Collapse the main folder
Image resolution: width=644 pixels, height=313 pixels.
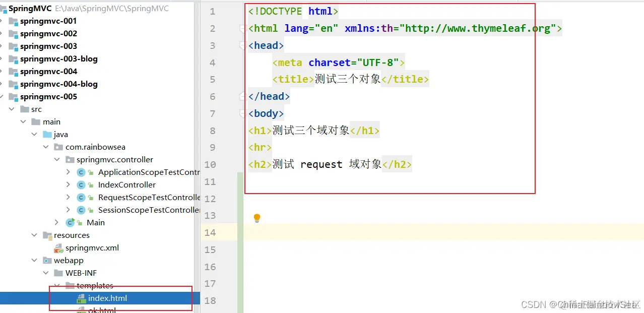[x=23, y=122]
